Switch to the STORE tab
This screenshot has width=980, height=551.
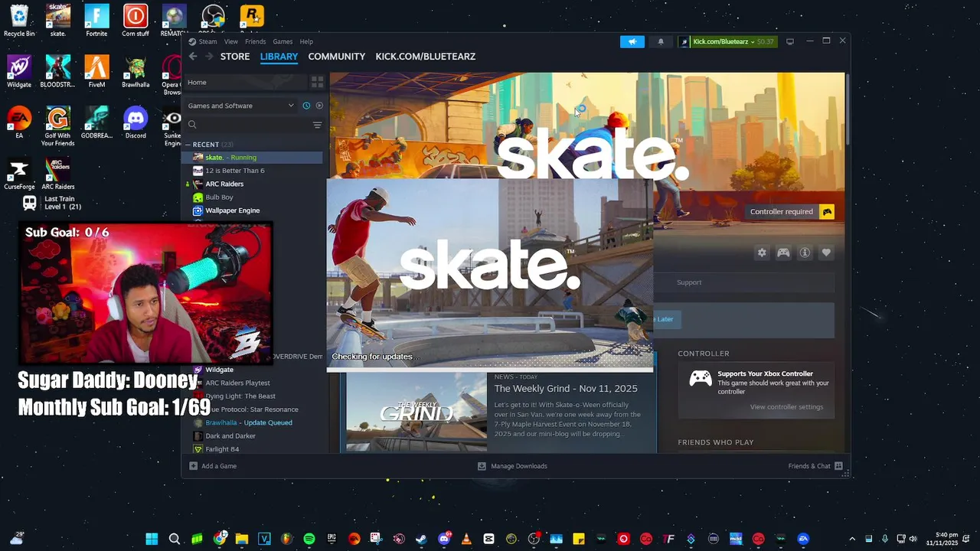[235, 57]
